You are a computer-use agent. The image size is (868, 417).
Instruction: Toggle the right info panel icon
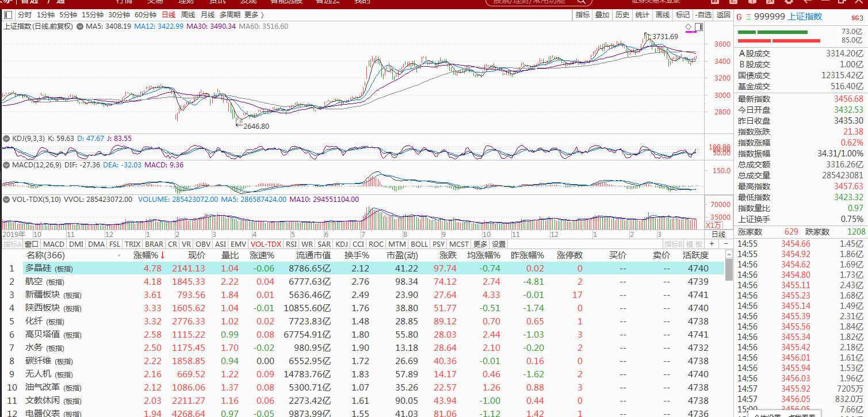pos(699,27)
